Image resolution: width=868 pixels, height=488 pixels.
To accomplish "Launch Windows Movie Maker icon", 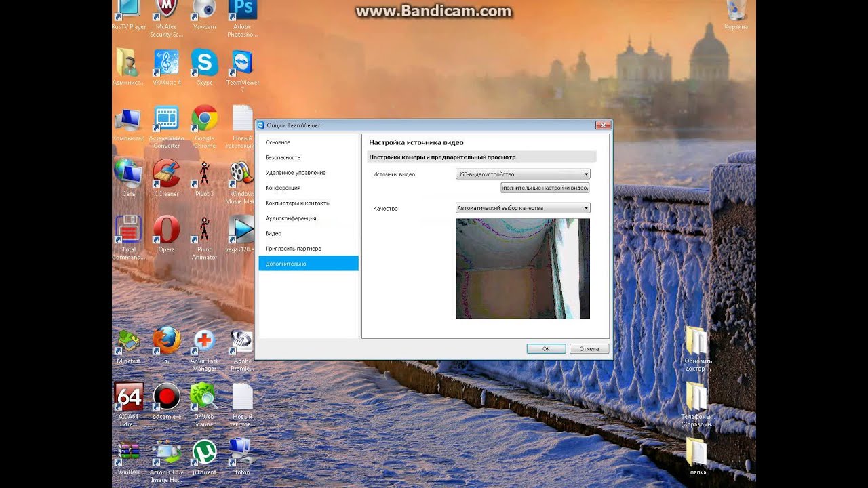I will click(241, 182).
